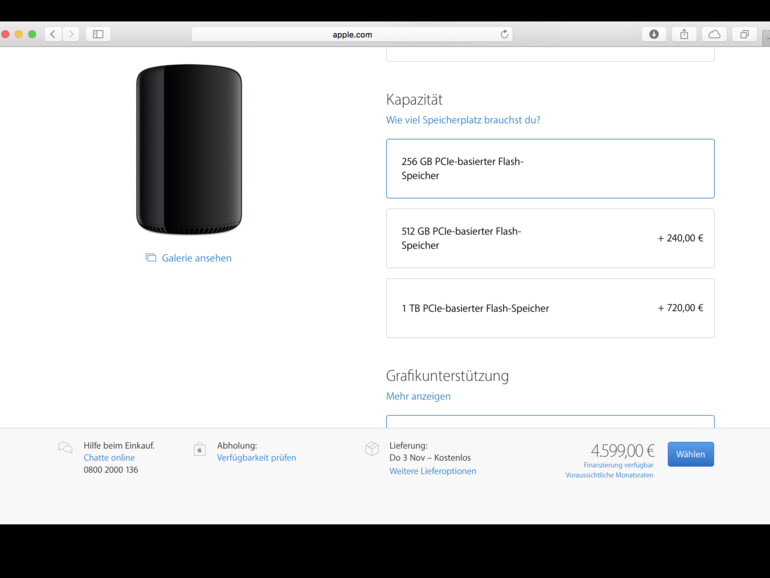Focus the apple.com address bar

click(352, 34)
